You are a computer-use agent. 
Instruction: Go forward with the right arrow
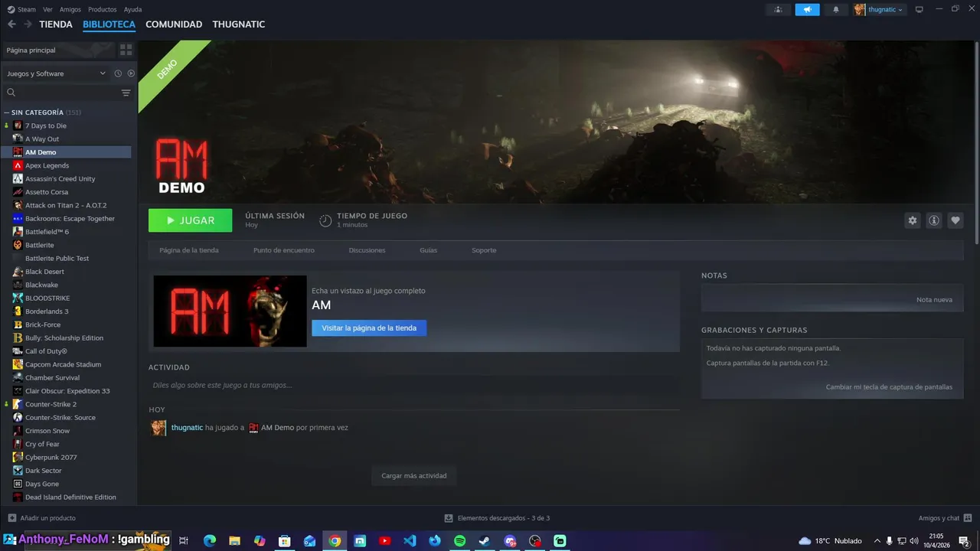(x=28, y=24)
